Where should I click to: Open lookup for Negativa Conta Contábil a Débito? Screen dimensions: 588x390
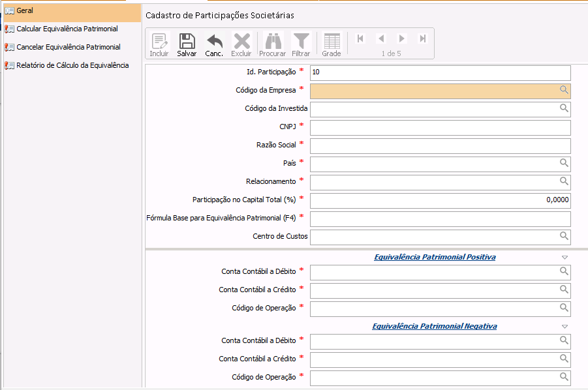tap(564, 340)
